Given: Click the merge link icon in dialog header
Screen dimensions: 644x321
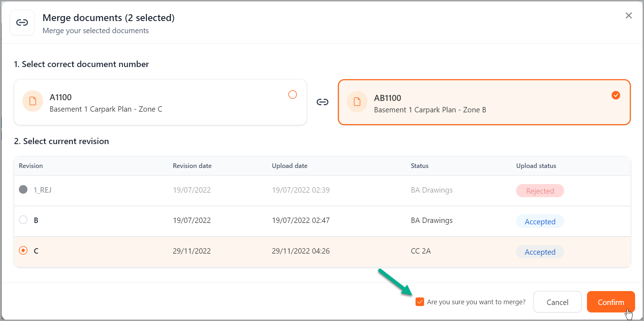Looking at the screenshot, I should pos(22,23).
